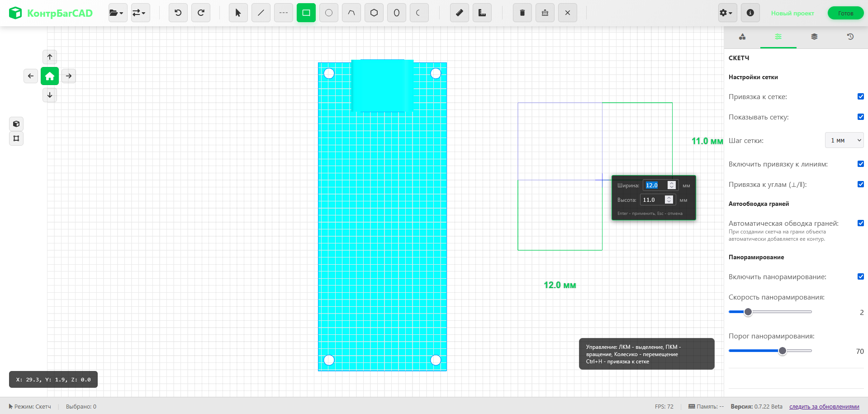Click the green 'Готов' button
The height and width of the screenshot is (414, 868).
[x=845, y=13]
